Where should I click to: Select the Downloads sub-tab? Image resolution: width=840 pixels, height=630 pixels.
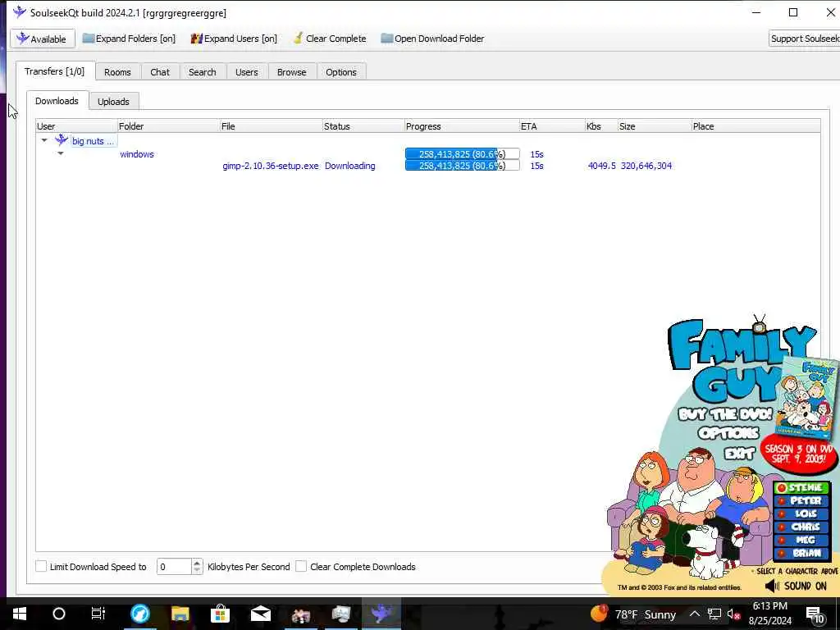coord(57,101)
